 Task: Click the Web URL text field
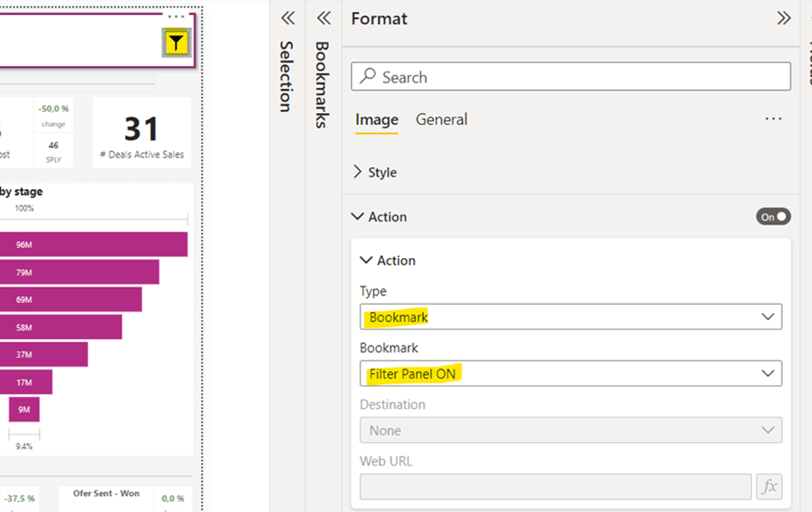(x=555, y=486)
